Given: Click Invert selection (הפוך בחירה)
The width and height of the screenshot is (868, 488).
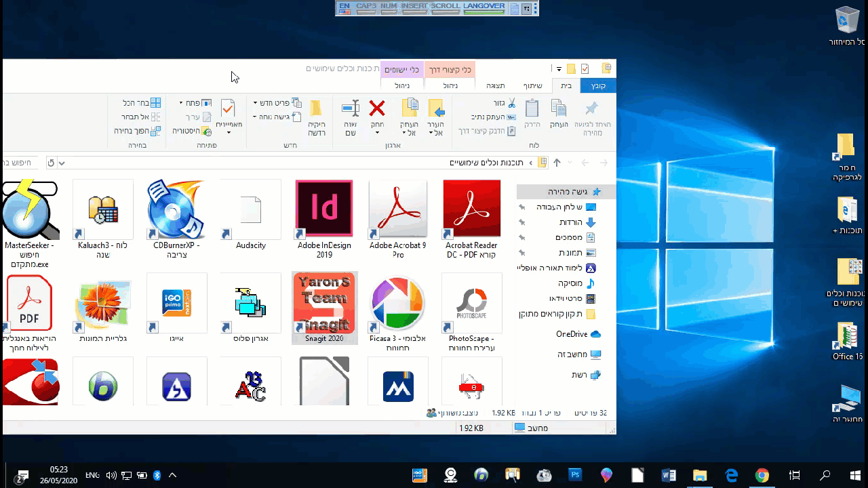Looking at the screenshot, I should pos(138,131).
